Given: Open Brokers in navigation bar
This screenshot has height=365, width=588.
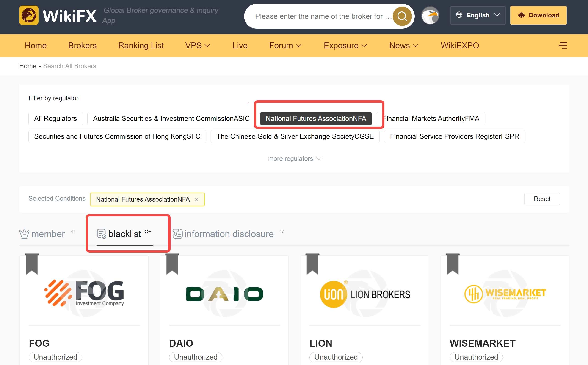Looking at the screenshot, I should click(x=83, y=45).
